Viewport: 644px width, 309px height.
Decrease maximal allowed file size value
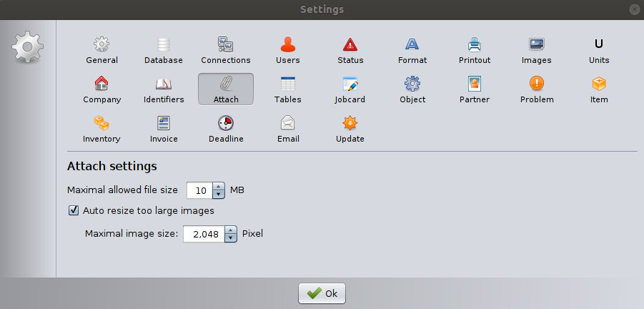coord(219,195)
